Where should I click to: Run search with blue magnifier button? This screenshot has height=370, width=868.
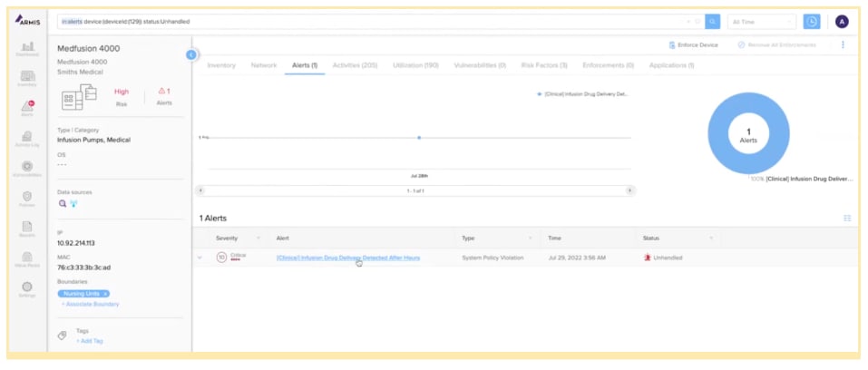[x=712, y=22]
